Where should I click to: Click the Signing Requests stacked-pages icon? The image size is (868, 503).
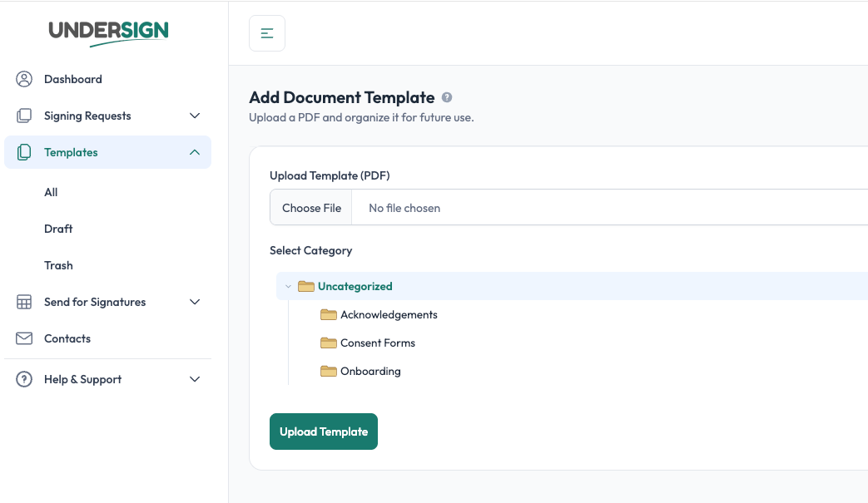24,116
